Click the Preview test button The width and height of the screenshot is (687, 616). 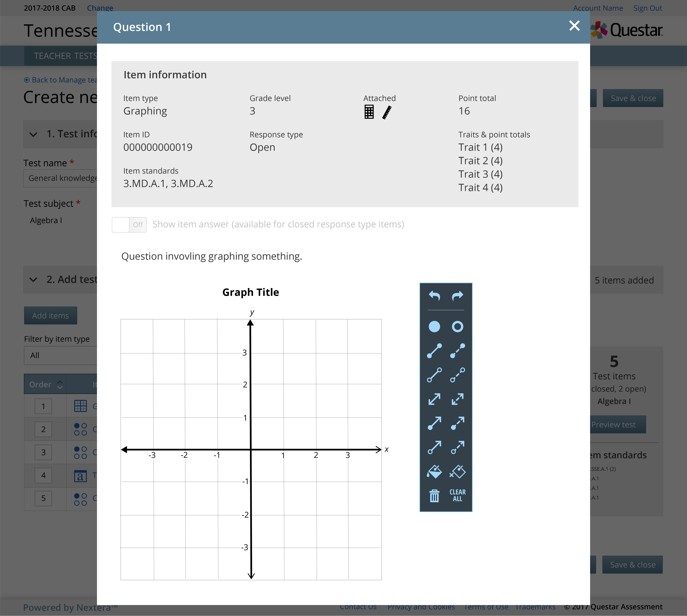point(618,424)
